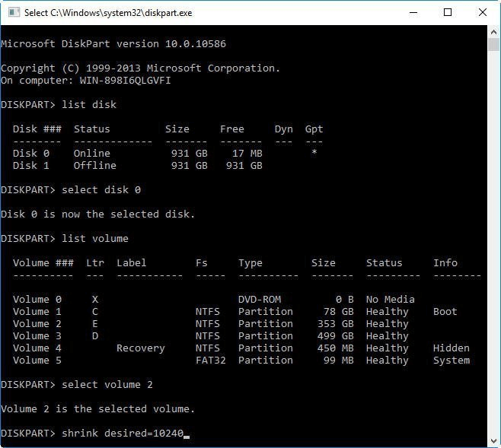Click the Disk 0 Online row
Screen dimensions: 501x448
tap(137, 153)
